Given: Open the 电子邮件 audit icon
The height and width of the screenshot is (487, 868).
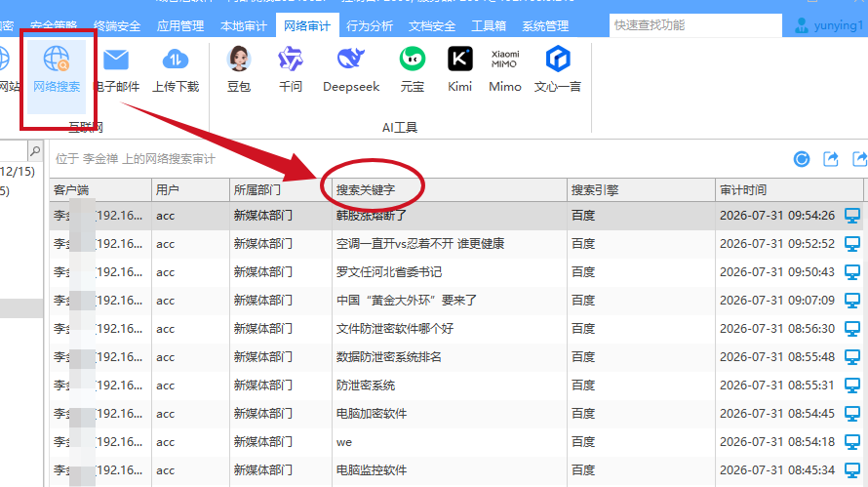Looking at the screenshot, I should (116, 70).
